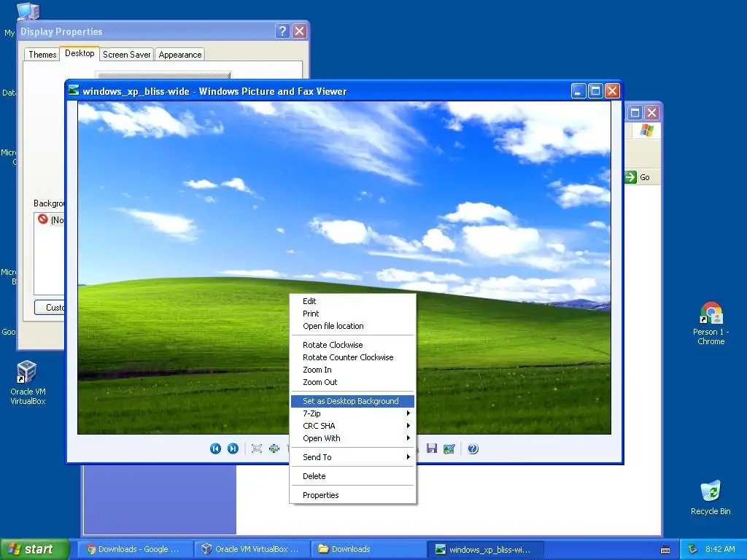Expand the CRC SHA submenu

pos(352,426)
